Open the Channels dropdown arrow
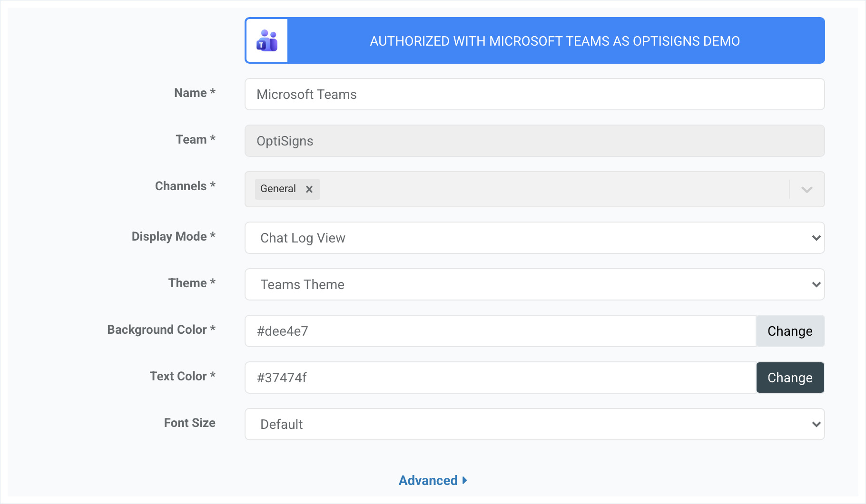866x504 pixels. coord(807,189)
